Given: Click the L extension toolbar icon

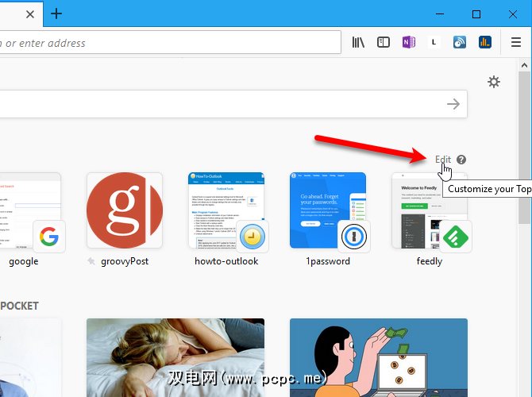Looking at the screenshot, I should (434, 42).
